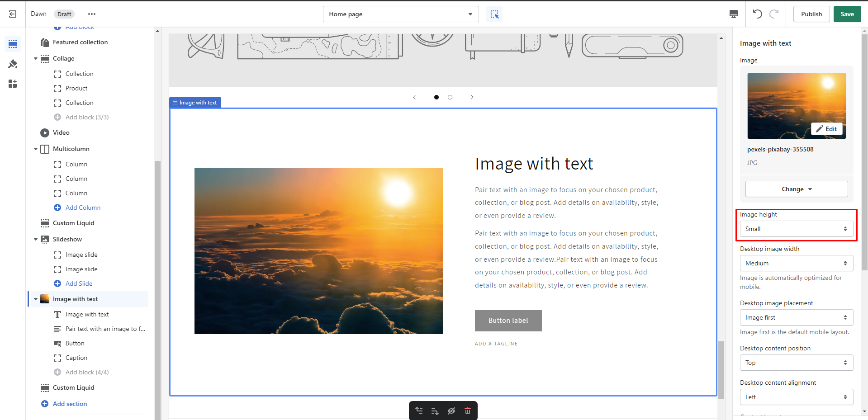
Task: Click the pexels-pixabay-355508 file name
Action: coord(780,149)
